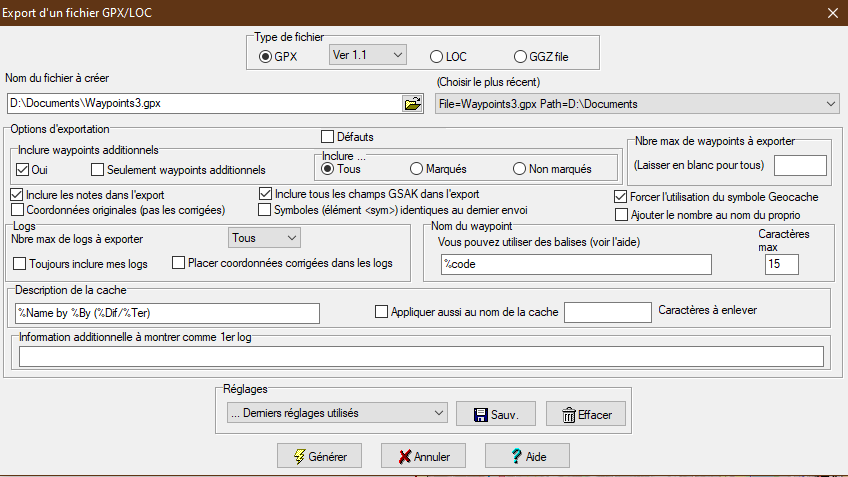Open the GPX version Ver 1.1 dropdown
Viewport: 848px width, 477px height.
coord(366,54)
